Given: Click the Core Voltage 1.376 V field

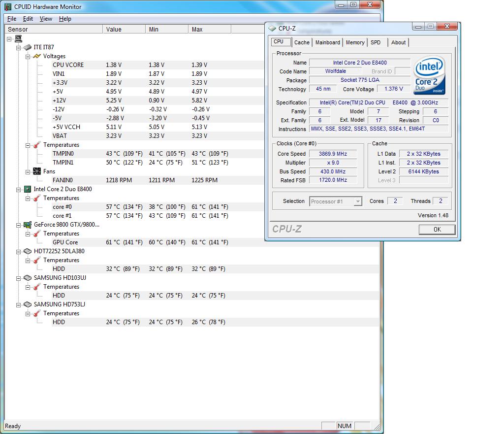Looking at the screenshot, I should pos(393,89).
